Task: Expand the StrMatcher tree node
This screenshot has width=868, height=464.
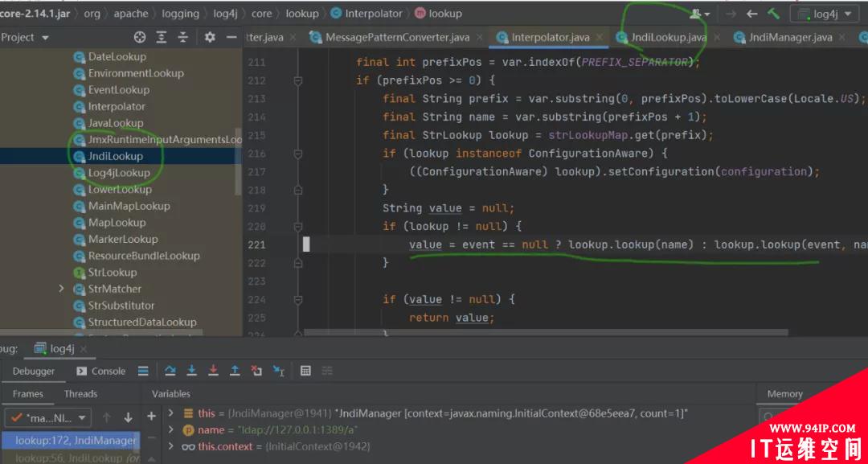Action: pos(61,289)
